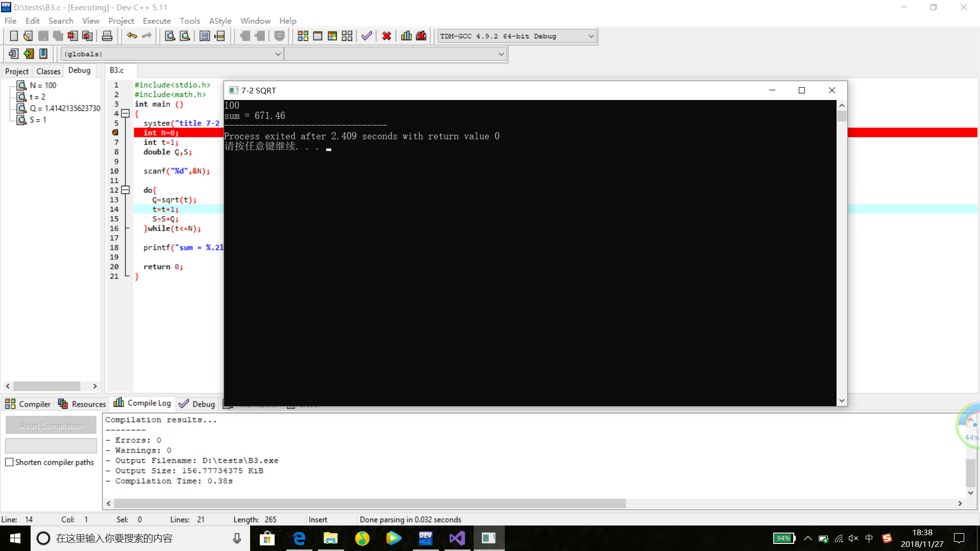Click the red X Stop Execution icon
Screen dimensions: 980x551
(386, 36)
